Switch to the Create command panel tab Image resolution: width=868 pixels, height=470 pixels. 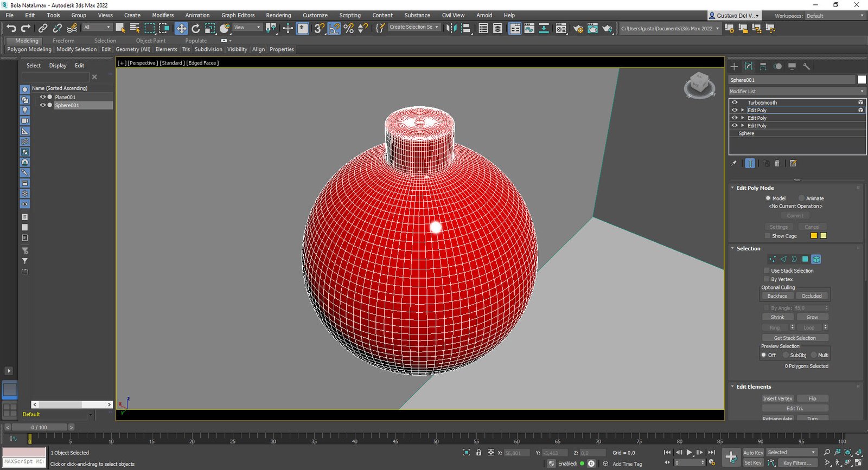point(734,66)
